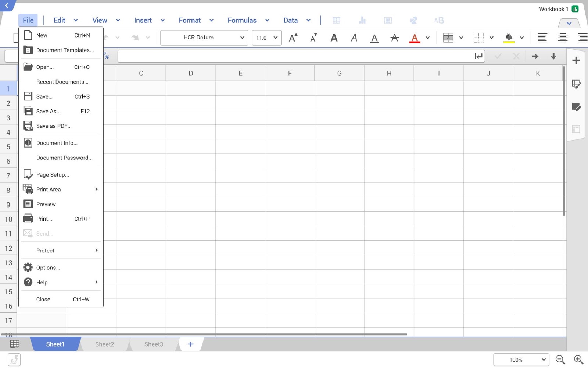Click the plus icon in right sidebar
Screen dimensions: 588x368
coord(576,60)
